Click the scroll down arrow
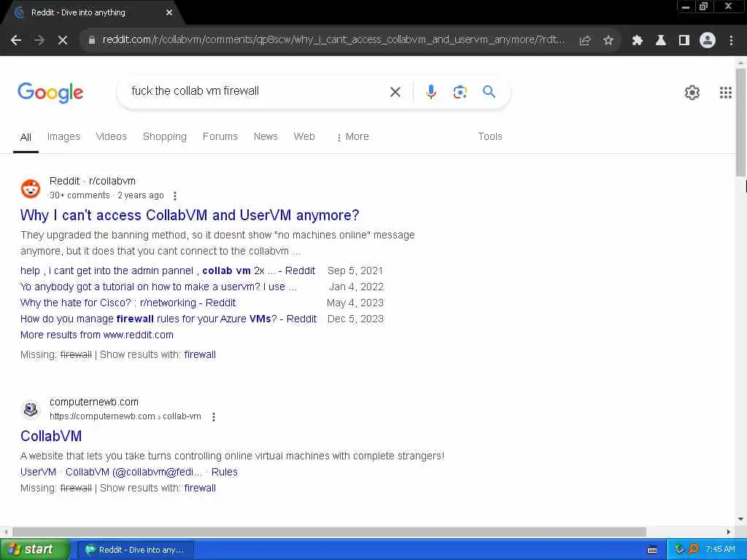The width and height of the screenshot is (747, 560). pos(740,519)
